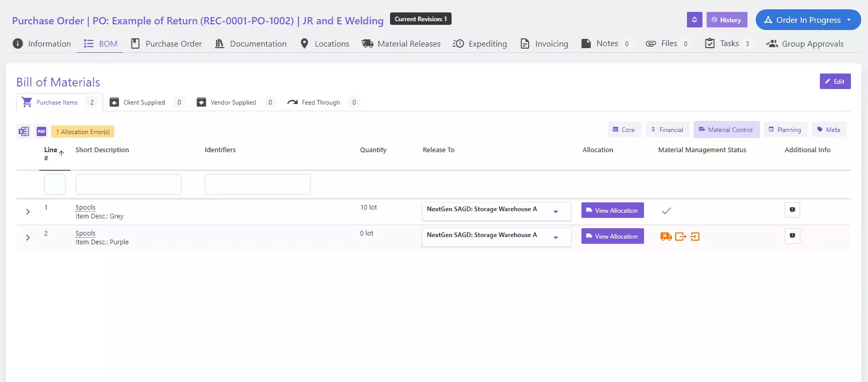Click View Allocation for line 2

tap(612, 236)
